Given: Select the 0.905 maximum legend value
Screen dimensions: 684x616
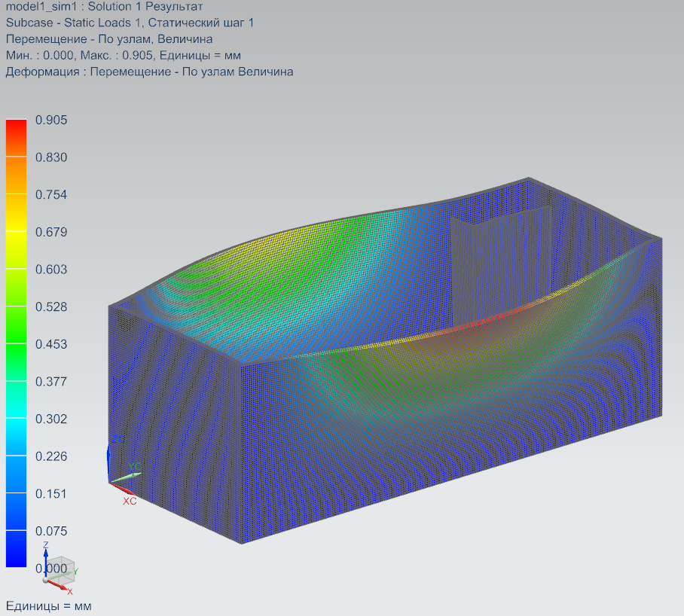Looking at the screenshot, I should click(52, 120).
